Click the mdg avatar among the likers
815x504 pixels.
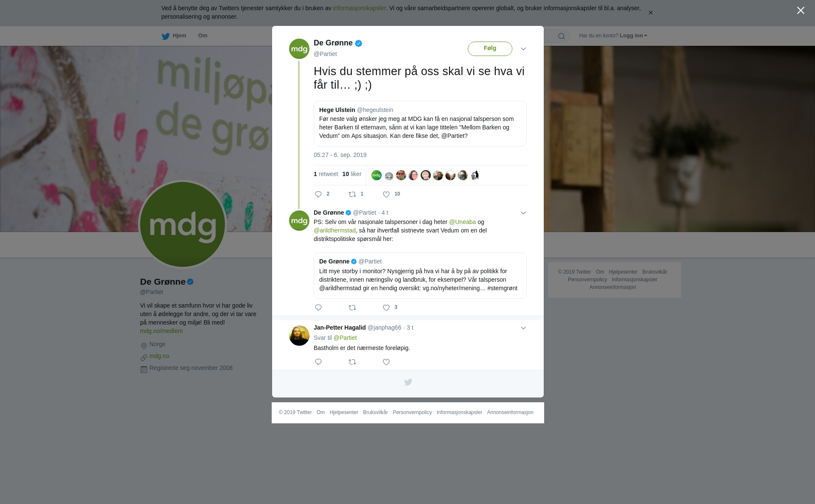(377, 175)
